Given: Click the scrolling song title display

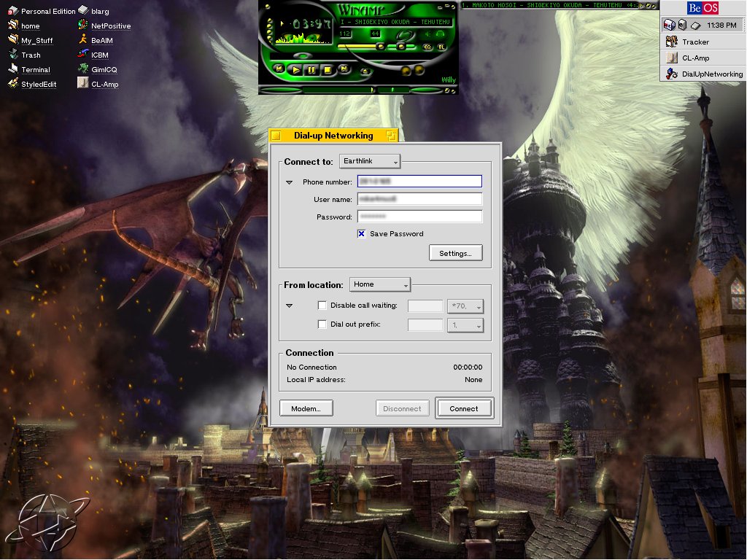Looking at the screenshot, I should [395, 22].
